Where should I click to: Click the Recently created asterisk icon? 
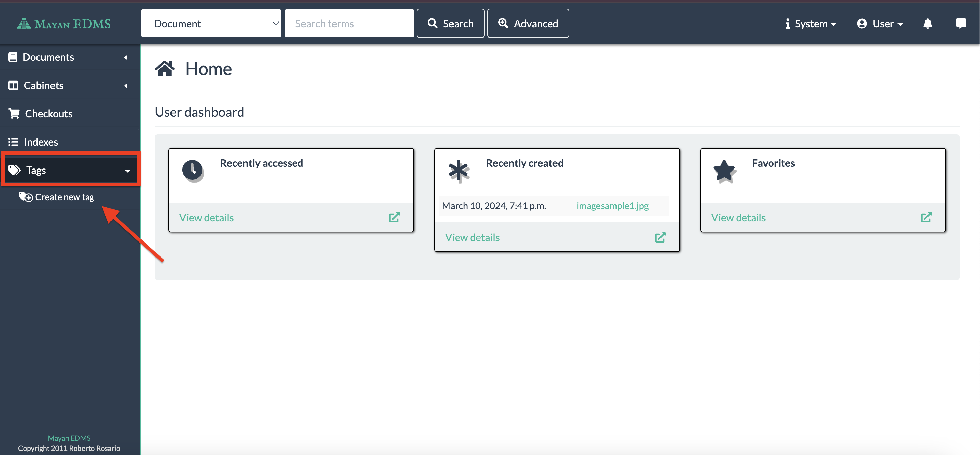(x=458, y=171)
